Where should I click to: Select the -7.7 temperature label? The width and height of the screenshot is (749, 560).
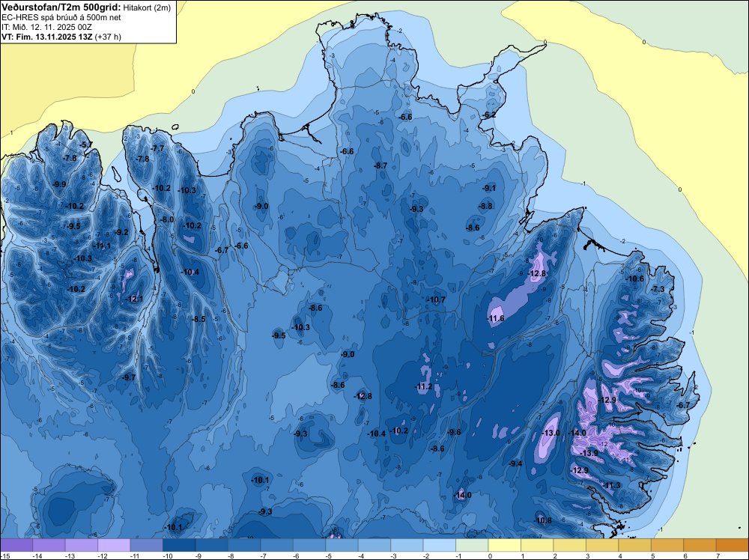pyautogui.click(x=157, y=148)
